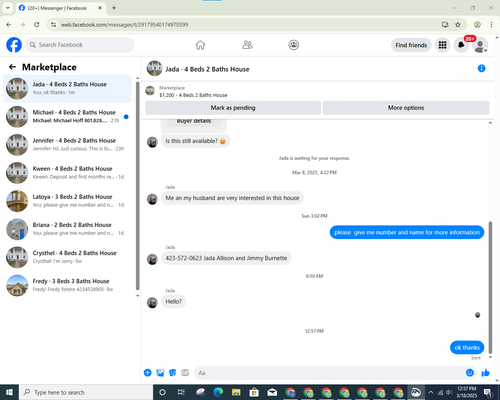
Task: Click 'Me an my husband are very interested' message
Action: pos(232,198)
